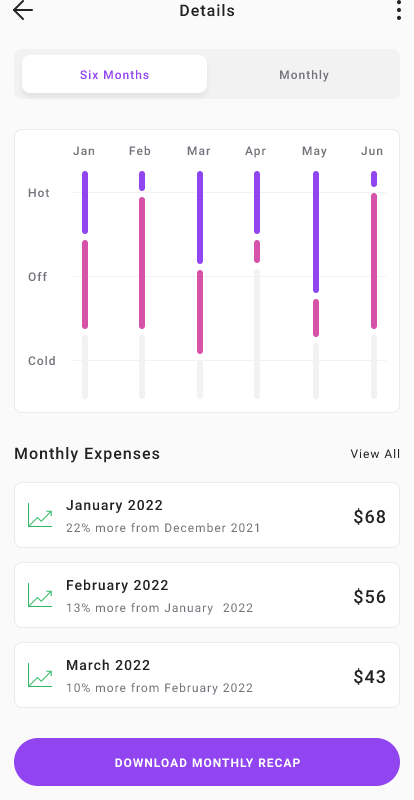Screen dimensions: 414x800
Task: Click Download Monthly Recap button
Action: 207,762
